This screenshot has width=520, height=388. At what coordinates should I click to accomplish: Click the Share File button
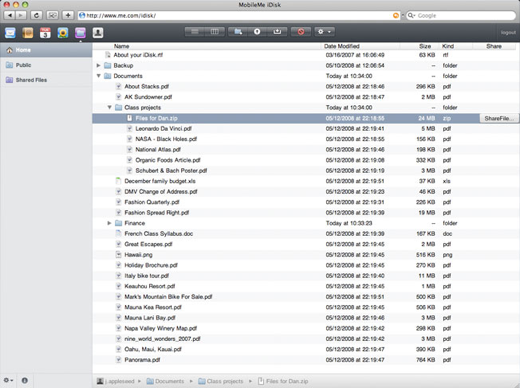[499, 118]
